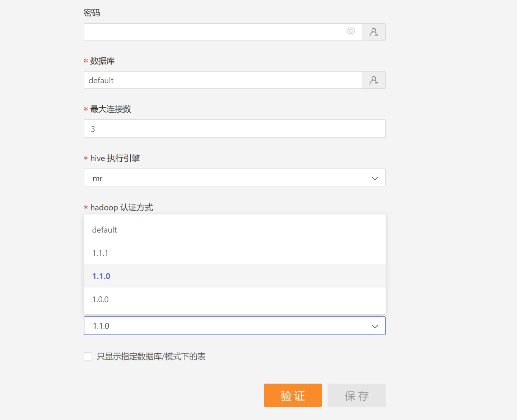Click the hive 执行引擎 label
The height and width of the screenshot is (420, 517).
coord(115,159)
